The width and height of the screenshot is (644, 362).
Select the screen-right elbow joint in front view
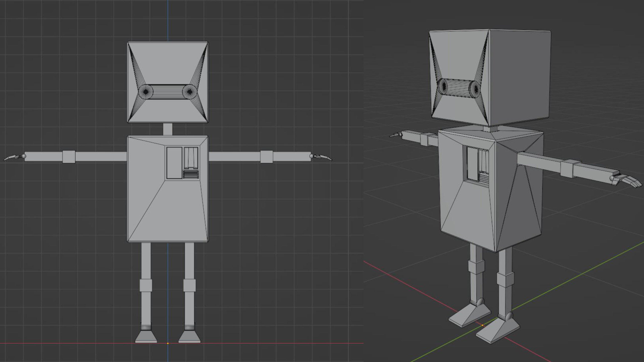[267, 157]
